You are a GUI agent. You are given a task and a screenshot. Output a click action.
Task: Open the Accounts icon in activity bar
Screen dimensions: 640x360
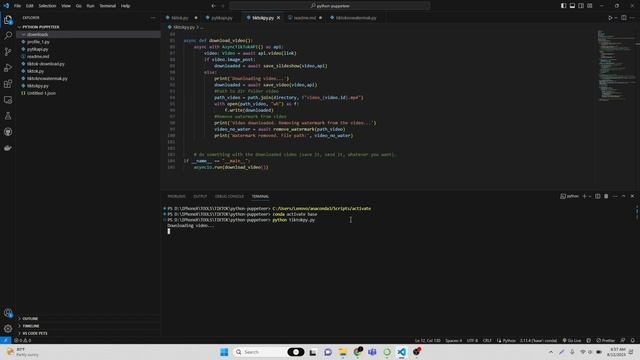click(8, 313)
